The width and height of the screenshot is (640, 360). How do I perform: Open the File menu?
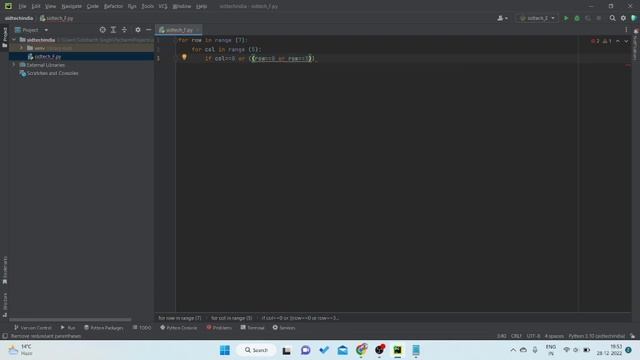click(22, 6)
